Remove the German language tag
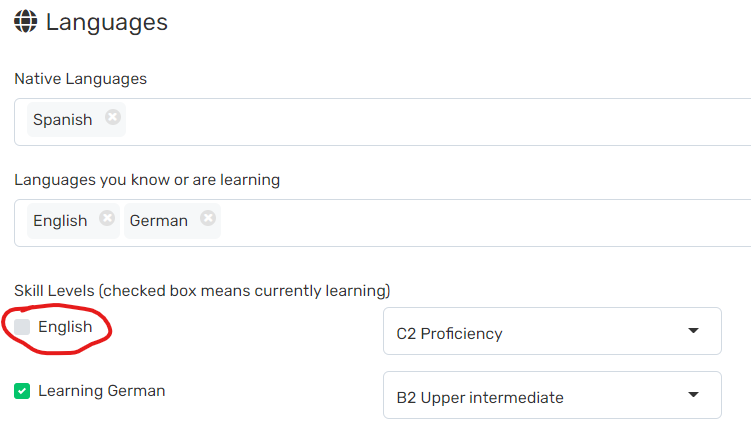The width and height of the screenshot is (751, 437). [208, 219]
